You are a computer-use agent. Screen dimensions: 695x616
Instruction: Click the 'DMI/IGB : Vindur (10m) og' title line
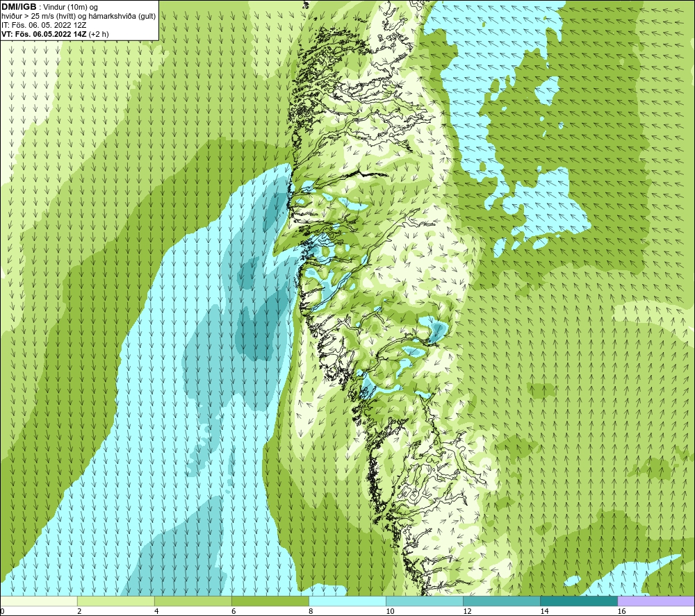pos(49,7)
